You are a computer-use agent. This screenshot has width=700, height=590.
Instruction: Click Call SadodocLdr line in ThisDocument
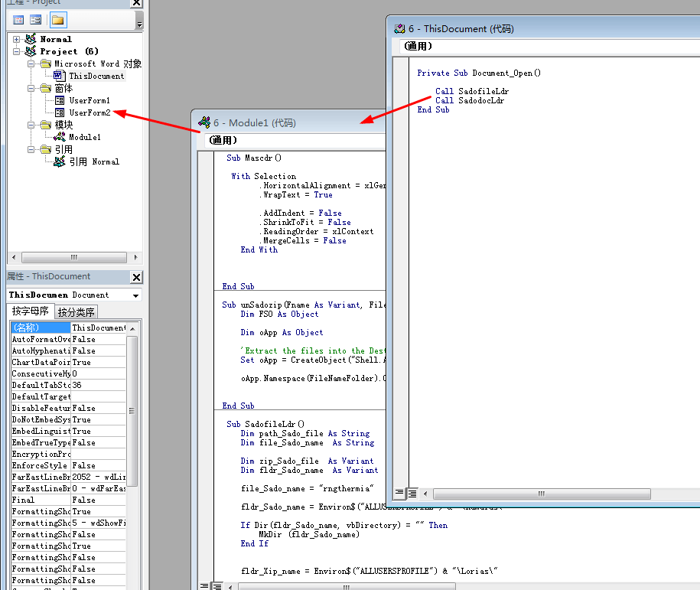[470, 101]
